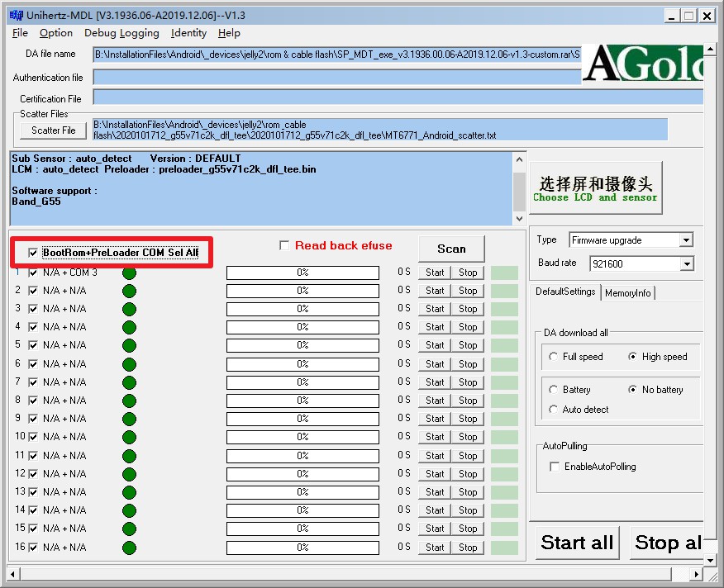
Task: Uncheck the row 9 port checkbox
Action: click(x=33, y=419)
